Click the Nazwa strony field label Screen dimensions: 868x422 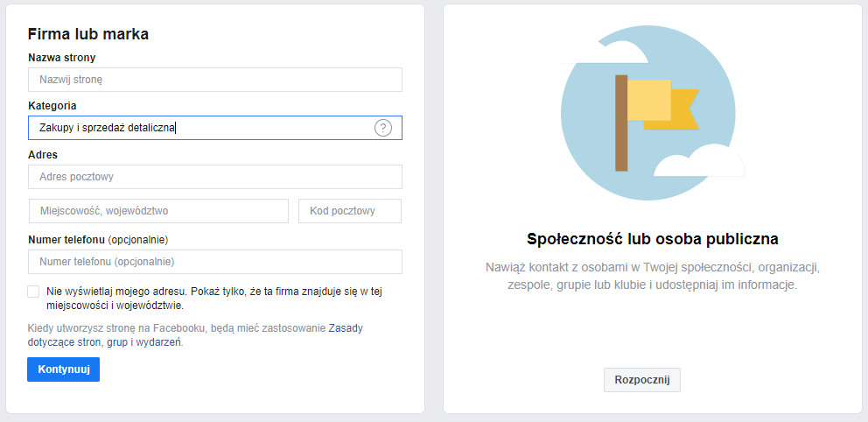61,57
